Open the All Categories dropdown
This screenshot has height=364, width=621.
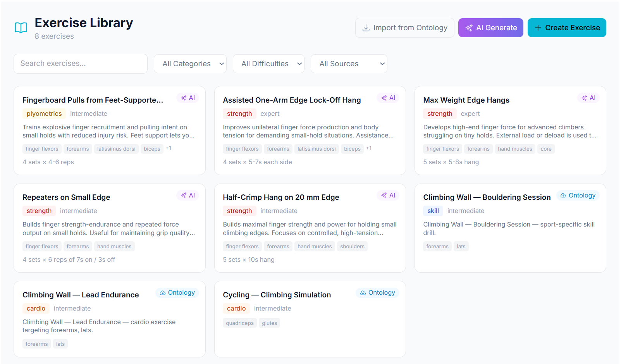click(190, 64)
